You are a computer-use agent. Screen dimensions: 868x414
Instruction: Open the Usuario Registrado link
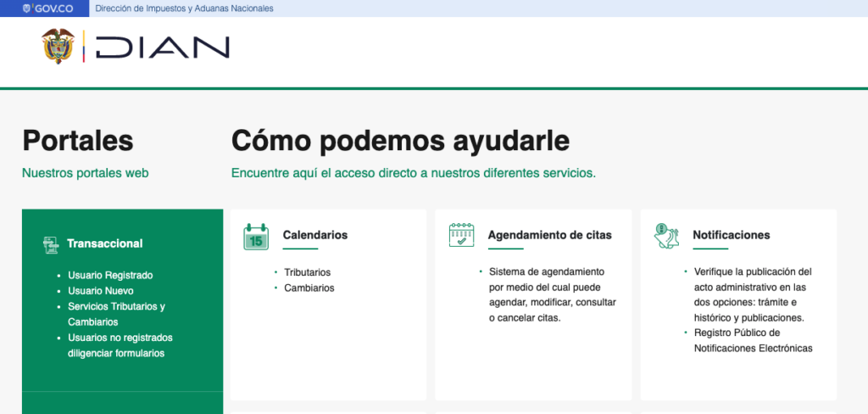tap(110, 275)
